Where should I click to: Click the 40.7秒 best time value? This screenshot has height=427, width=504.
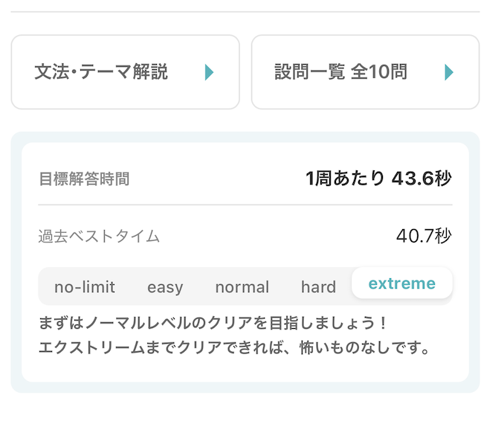[424, 237]
